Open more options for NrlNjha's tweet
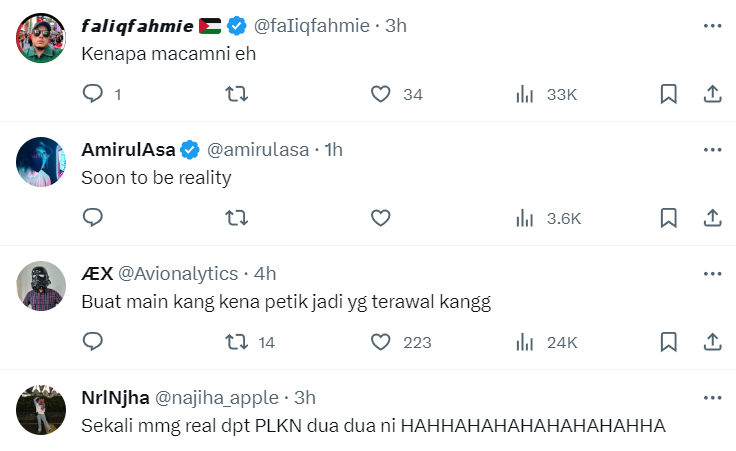 coord(712,398)
